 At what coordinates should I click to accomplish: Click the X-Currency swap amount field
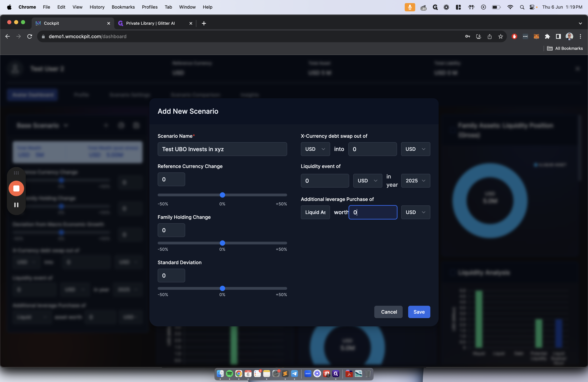point(373,149)
